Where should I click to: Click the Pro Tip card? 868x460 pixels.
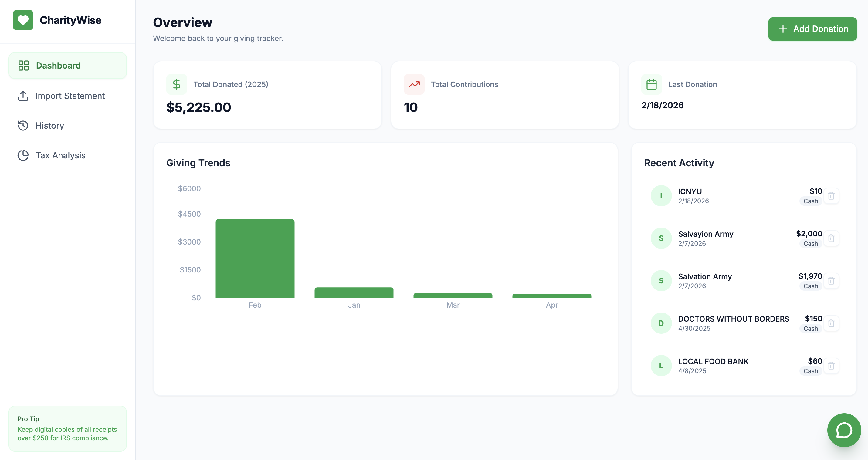(x=67, y=428)
